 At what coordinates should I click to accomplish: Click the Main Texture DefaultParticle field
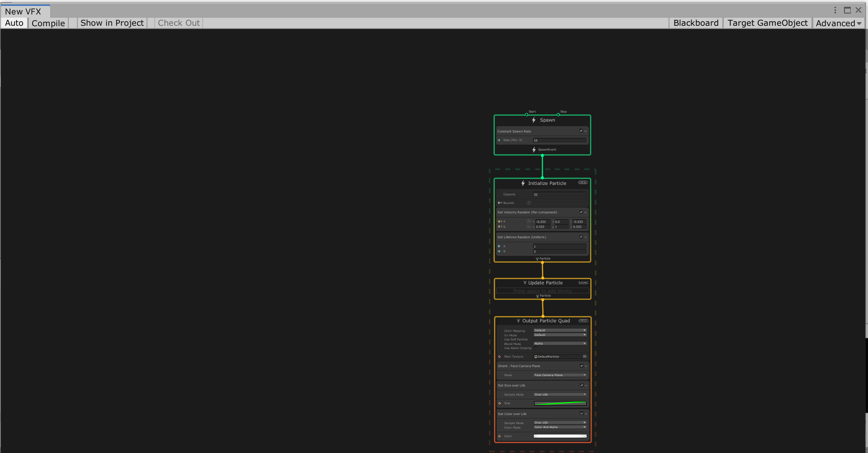[560, 357]
